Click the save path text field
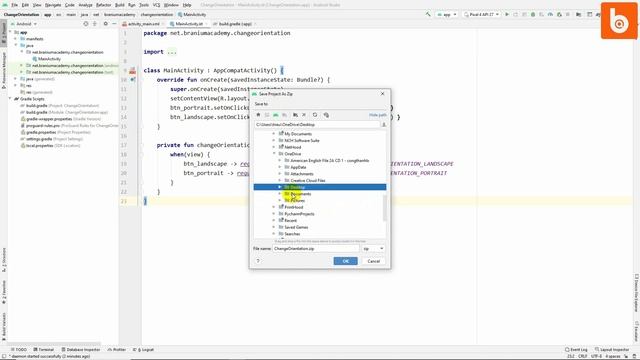The height and width of the screenshot is (360, 640). click(317, 124)
